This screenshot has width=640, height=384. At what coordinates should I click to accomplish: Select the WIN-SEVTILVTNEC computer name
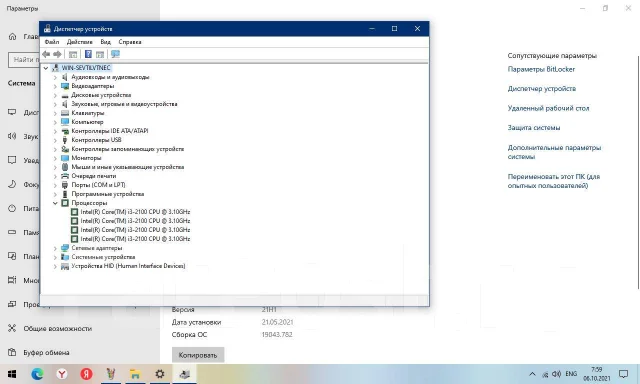(x=86, y=68)
